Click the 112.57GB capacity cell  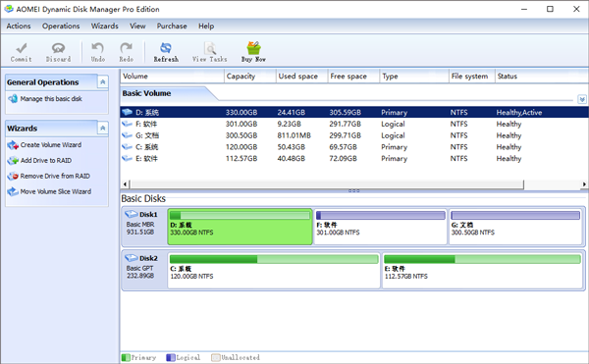[x=241, y=159]
